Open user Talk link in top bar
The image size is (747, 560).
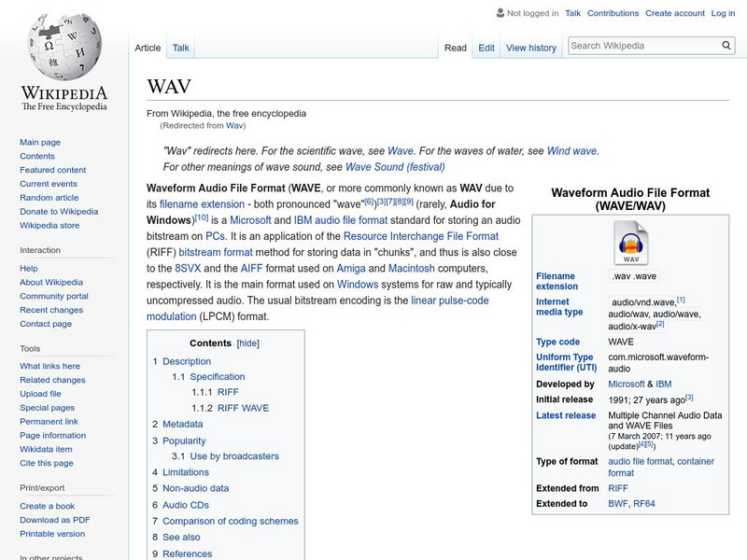pos(572,13)
